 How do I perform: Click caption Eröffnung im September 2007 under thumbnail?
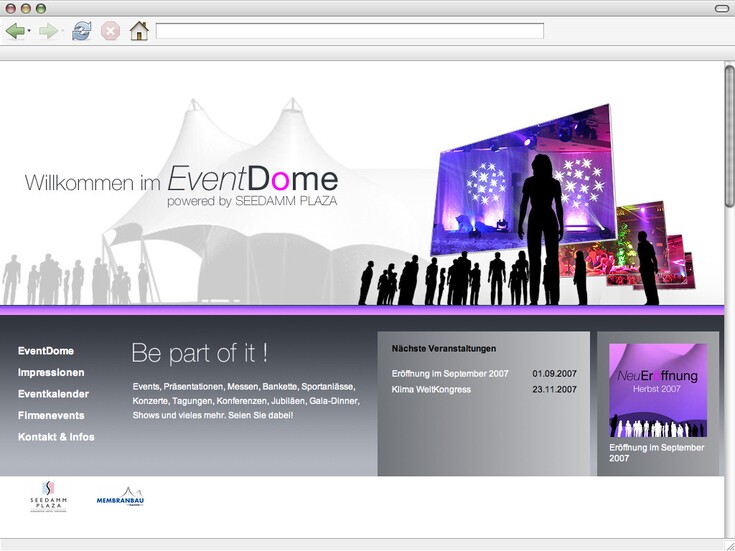click(x=657, y=453)
